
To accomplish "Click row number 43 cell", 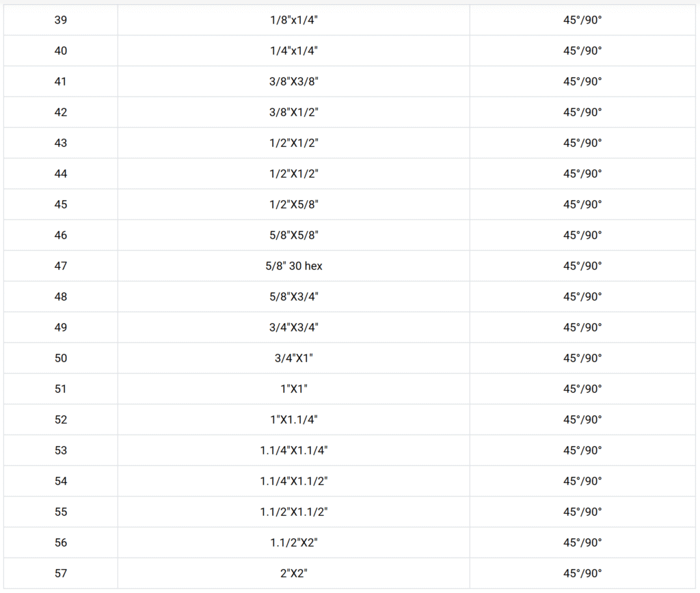I will pyautogui.click(x=61, y=143).
